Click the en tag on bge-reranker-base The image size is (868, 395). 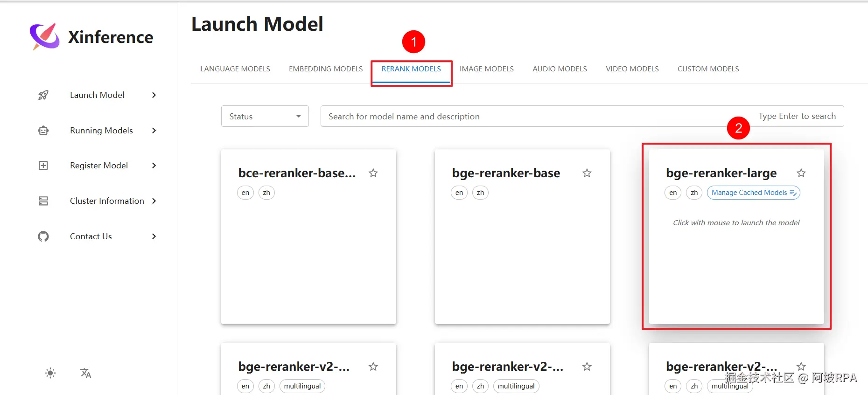459,193
